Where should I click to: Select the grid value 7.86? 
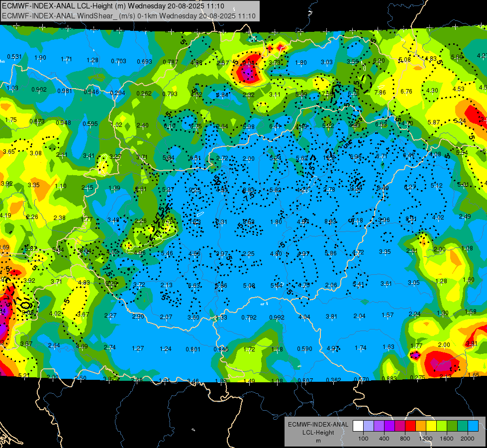[380, 92]
